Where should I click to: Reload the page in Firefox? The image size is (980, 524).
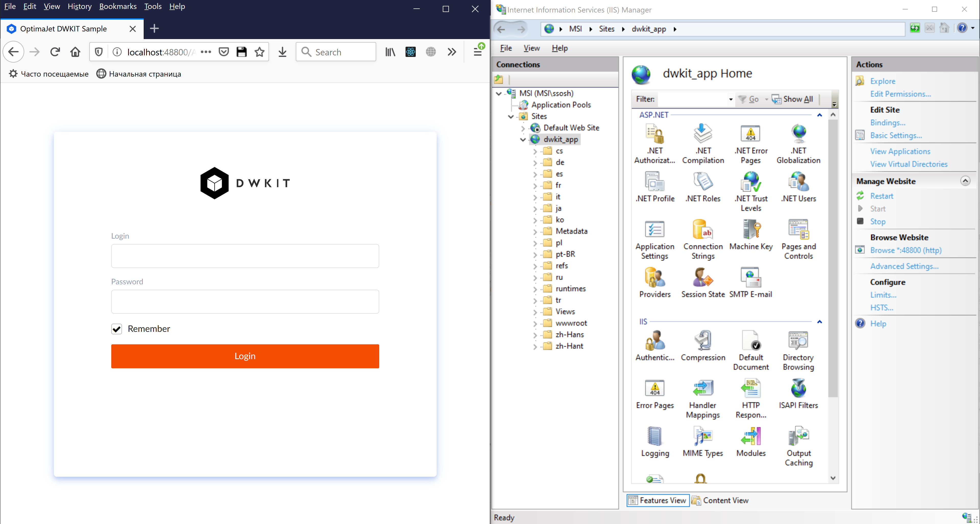(x=55, y=52)
